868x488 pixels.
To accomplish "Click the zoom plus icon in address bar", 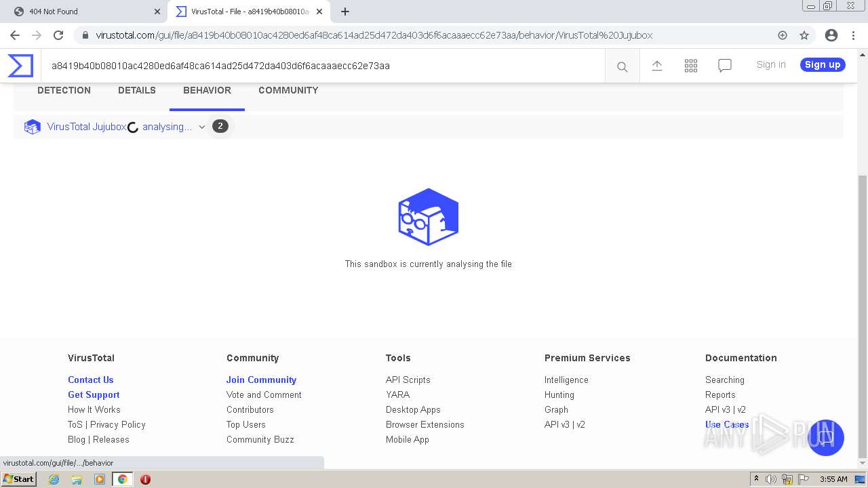I will tap(783, 35).
